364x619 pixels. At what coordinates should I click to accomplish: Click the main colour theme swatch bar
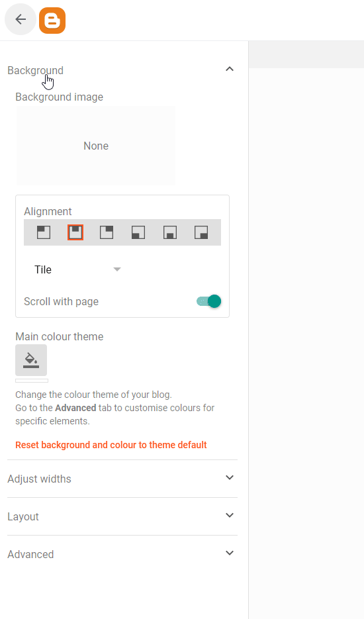pyautogui.click(x=32, y=381)
